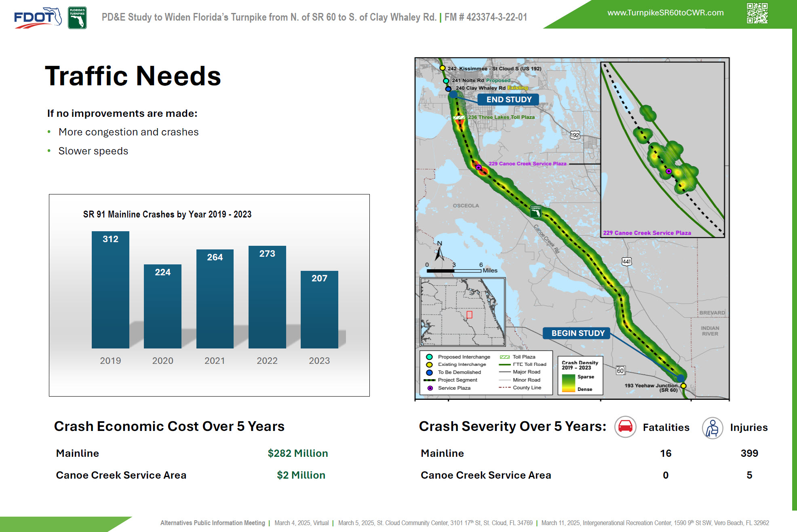Click the Existing Interchange legend symbol
The width and height of the screenshot is (797, 532).
pyautogui.click(x=430, y=365)
